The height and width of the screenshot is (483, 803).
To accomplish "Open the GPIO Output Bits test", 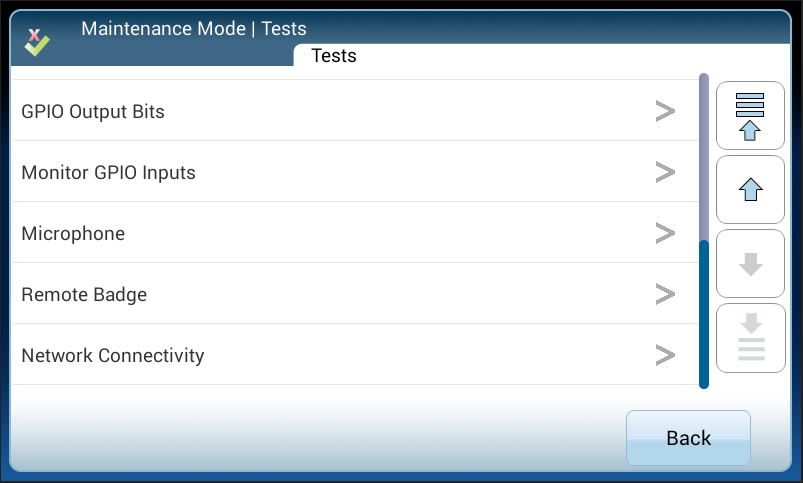I will pos(93,112).
